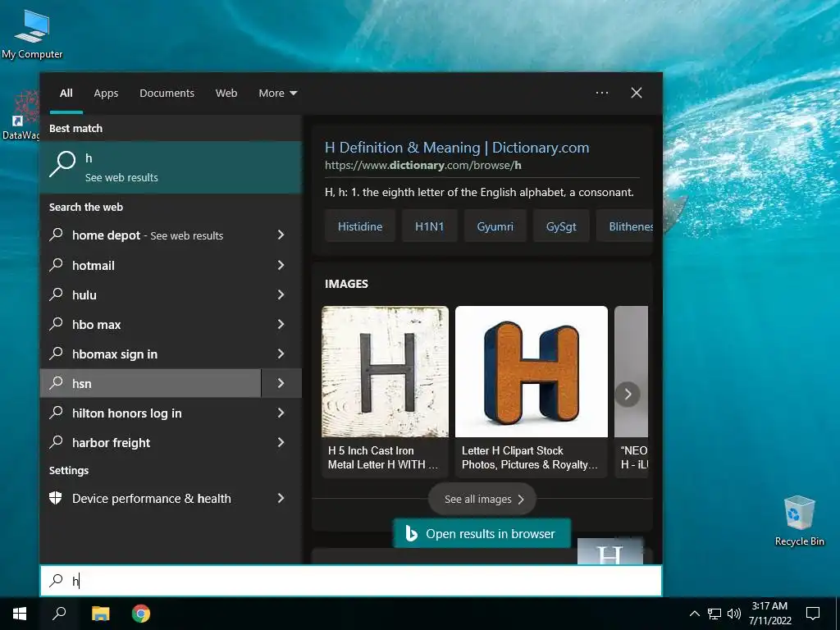Switch to the Apps tab
Image resolution: width=840 pixels, height=630 pixels.
point(106,94)
